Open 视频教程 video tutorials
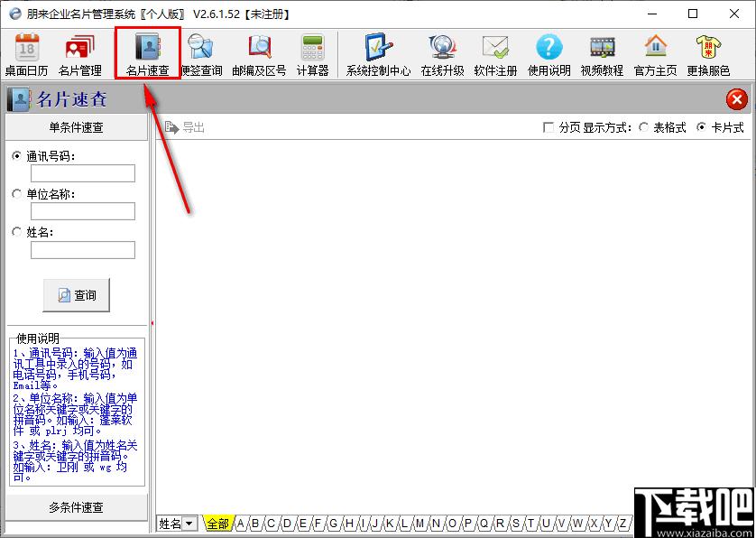 (603, 54)
